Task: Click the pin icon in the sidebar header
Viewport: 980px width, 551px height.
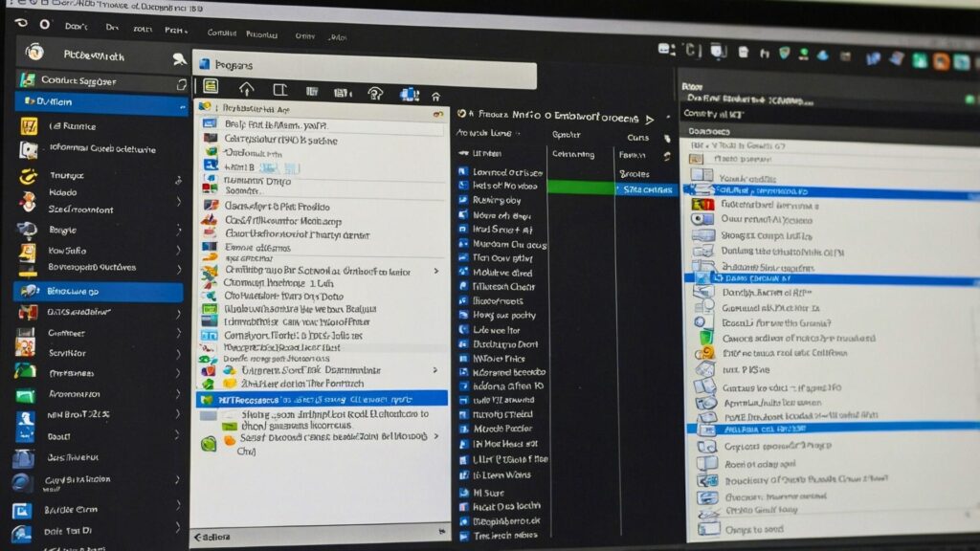Action: [x=179, y=59]
